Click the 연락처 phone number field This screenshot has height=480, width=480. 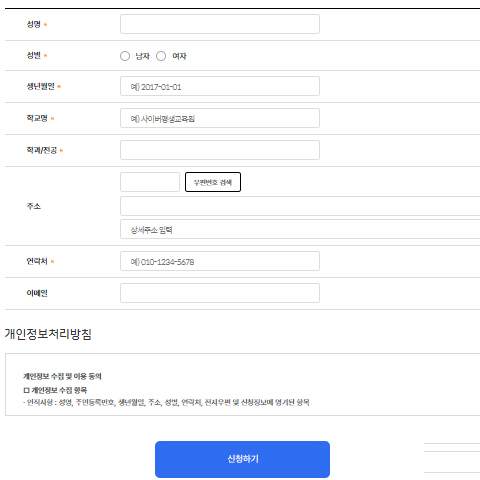[220, 261]
